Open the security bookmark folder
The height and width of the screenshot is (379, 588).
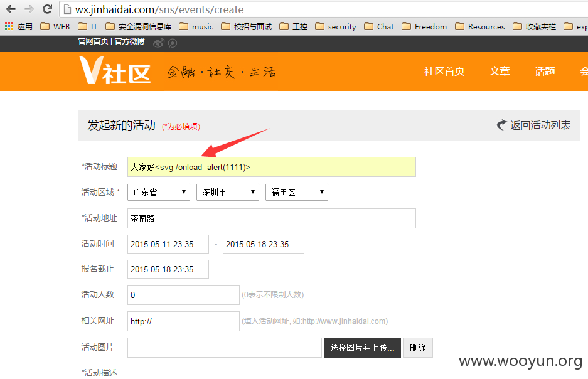coord(336,26)
